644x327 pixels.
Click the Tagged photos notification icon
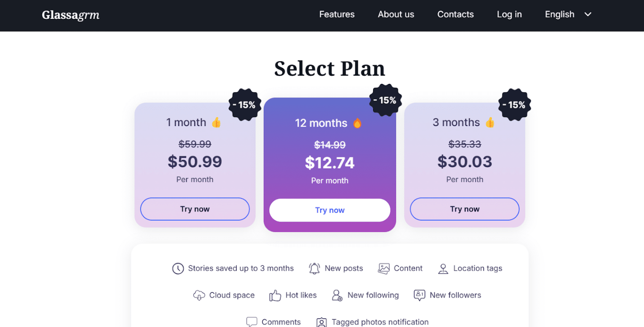click(321, 322)
